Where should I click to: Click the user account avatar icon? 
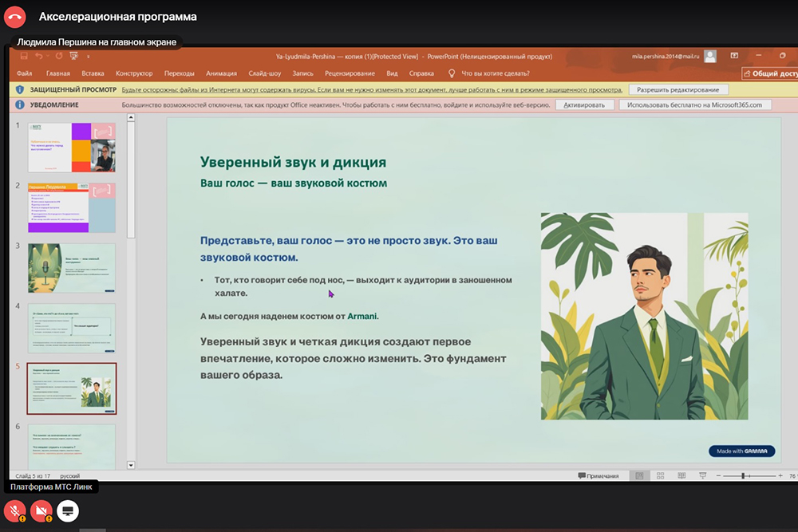(x=710, y=56)
